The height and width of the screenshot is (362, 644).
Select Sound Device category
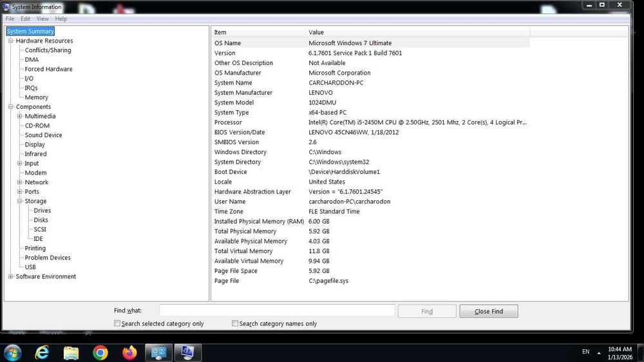44,135
